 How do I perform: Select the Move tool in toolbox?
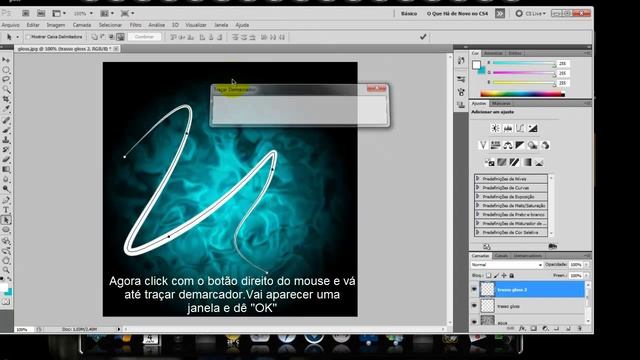(6, 60)
